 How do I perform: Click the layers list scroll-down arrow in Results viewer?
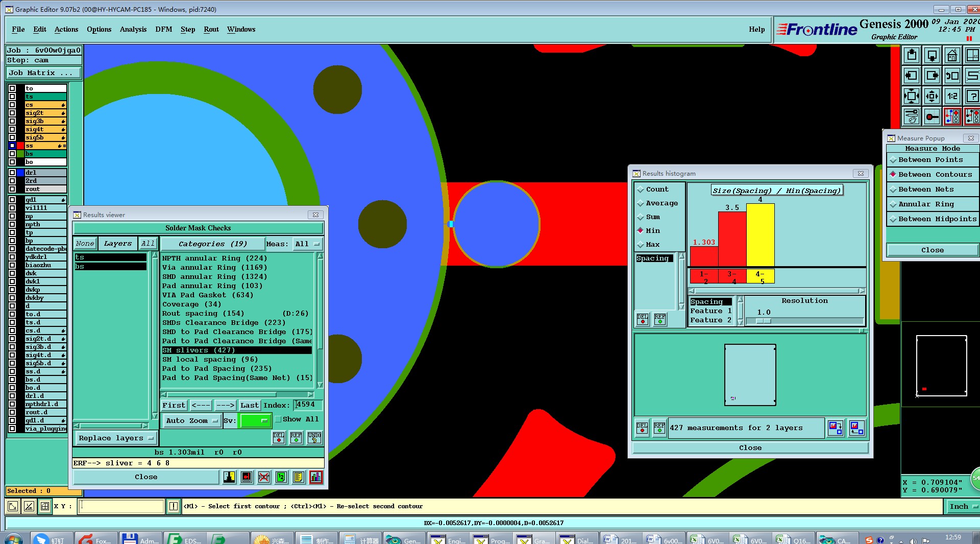pyautogui.click(x=155, y=416)
